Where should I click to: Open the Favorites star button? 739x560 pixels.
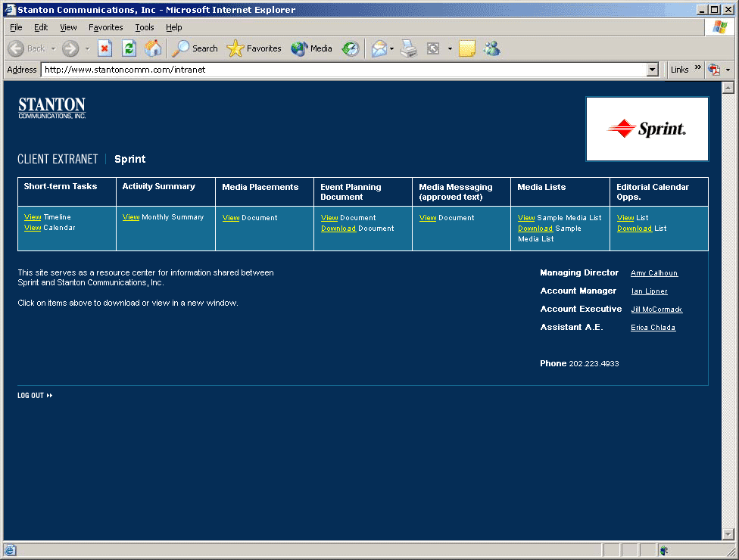click(254, 48)
